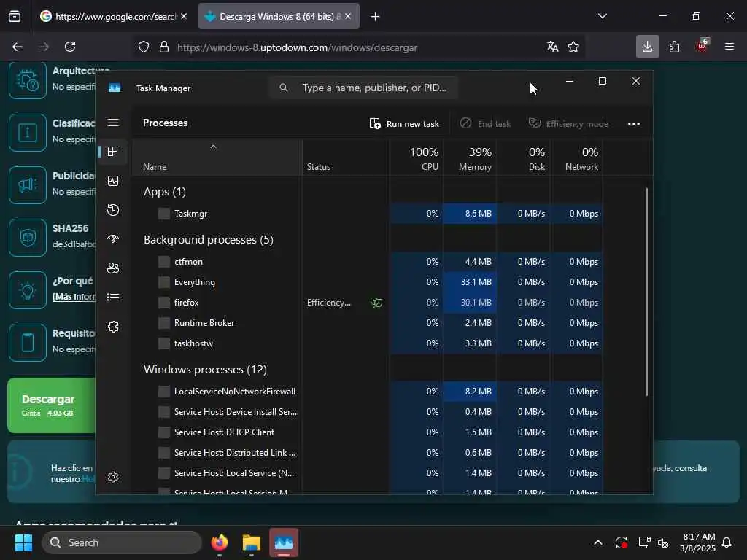Click the green Descargar download button
The width and height of the screenshot is (747, 560).
tap(52, 405)
